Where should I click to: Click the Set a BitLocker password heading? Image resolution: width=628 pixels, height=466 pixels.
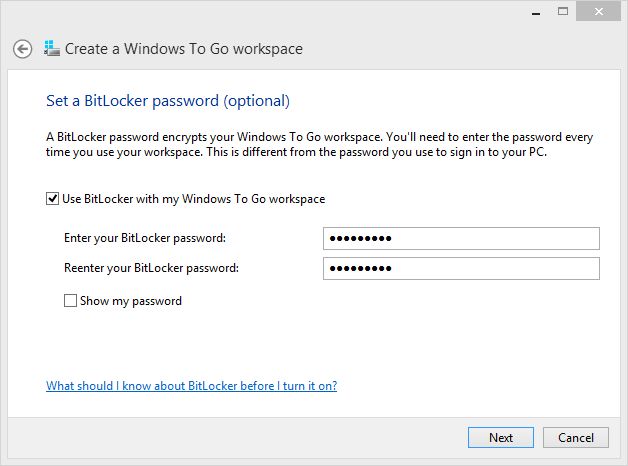click(x=168, y=101)
